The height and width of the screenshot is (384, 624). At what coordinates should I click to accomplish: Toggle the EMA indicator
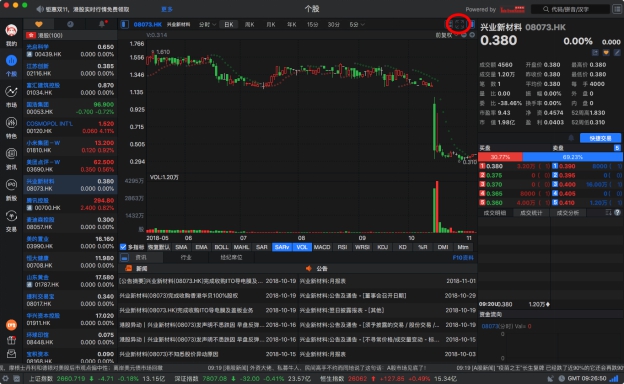(x=201, y=247)
